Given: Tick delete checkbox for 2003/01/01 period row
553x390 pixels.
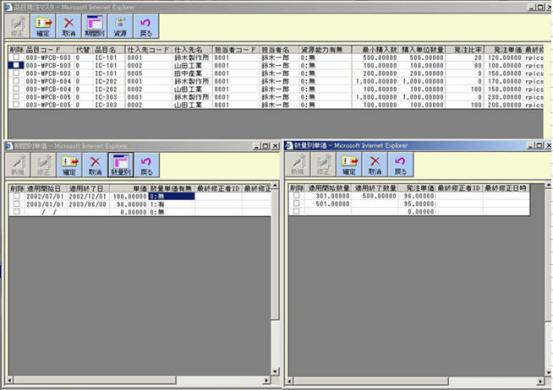Looking at the screenshot, I should pos(16,204).
